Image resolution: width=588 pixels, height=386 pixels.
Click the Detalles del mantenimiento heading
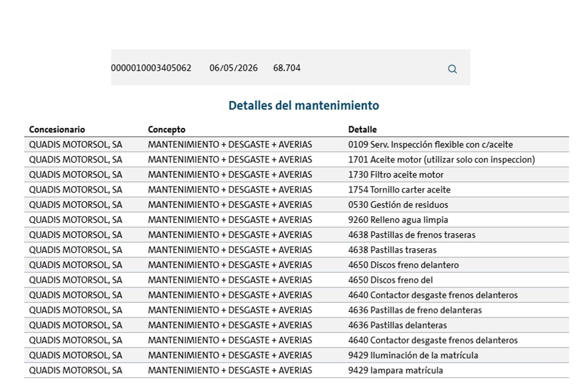304,105
